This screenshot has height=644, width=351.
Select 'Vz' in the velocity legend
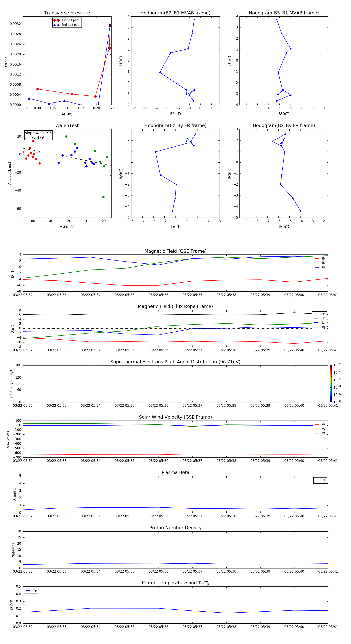coord(320,433)
